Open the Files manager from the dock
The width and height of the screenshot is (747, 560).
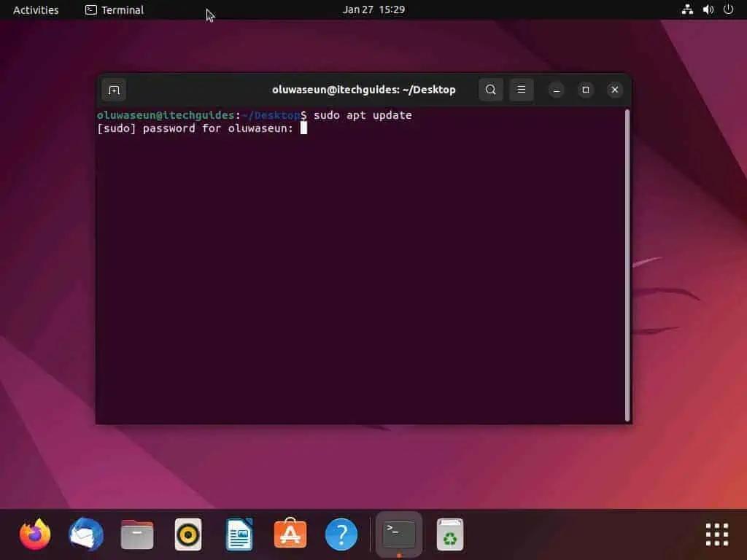[136, 534]
